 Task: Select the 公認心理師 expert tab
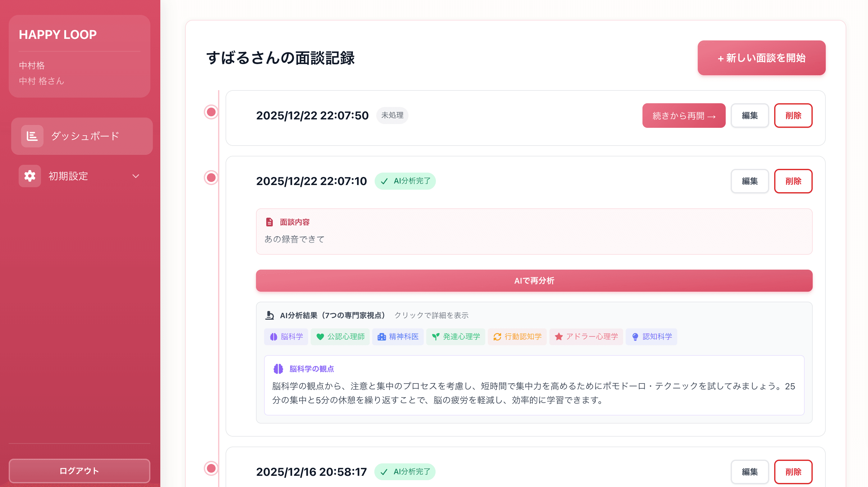click(x=340, y=336)
